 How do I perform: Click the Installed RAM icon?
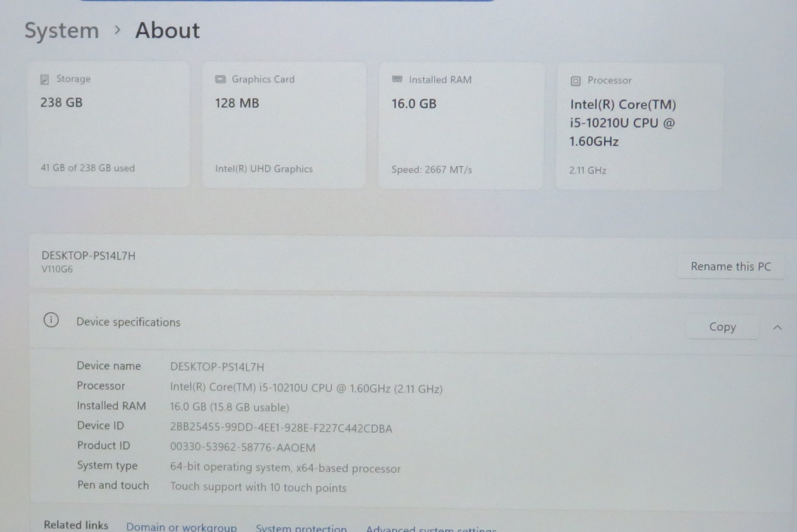(397, 79)
